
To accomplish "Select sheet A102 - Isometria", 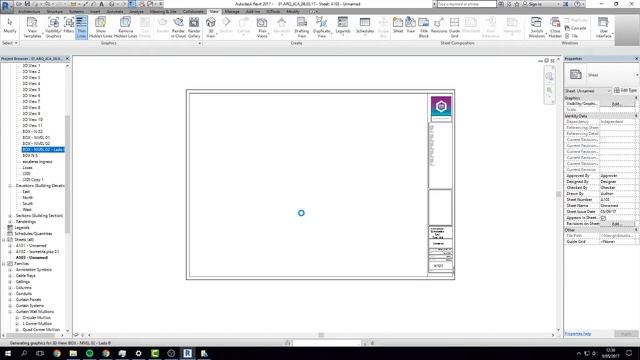I will tap(38, 251).
